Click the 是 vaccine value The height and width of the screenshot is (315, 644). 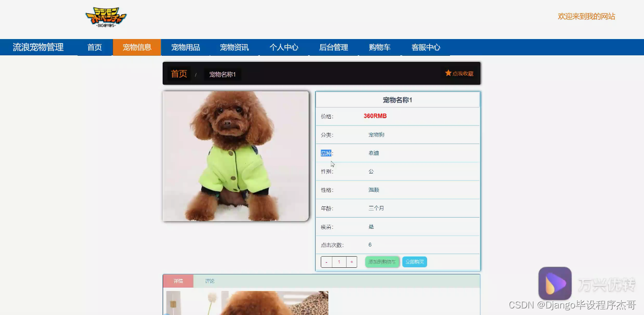coord(371,227)
